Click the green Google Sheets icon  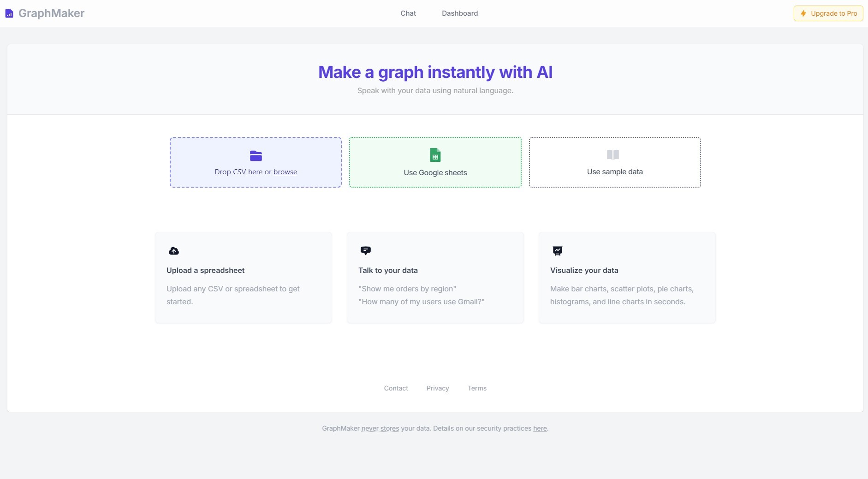(435, 155)
